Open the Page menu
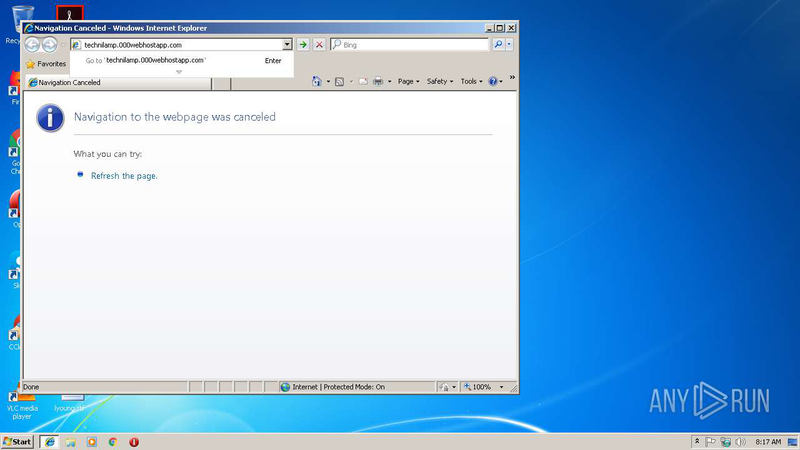The width and height of the screenshot is (800, 450). coord(408,82)
